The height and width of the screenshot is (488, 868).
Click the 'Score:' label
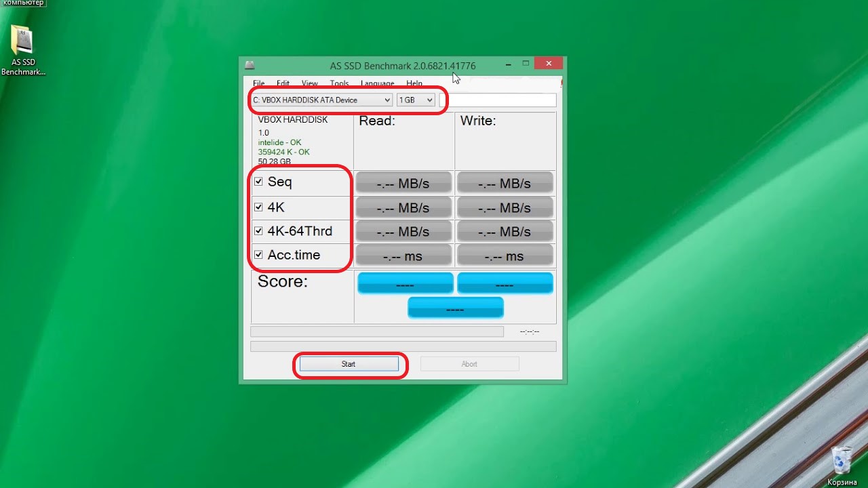[x=283, y=281]
